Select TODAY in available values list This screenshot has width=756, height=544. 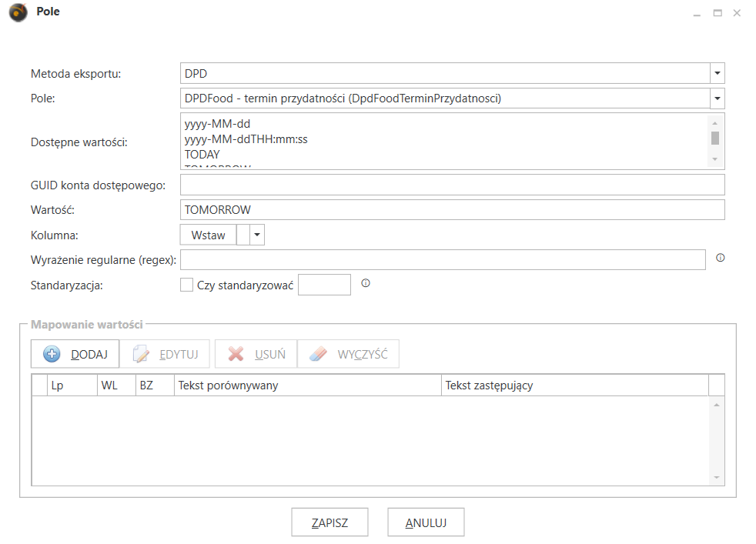[202, 155]
